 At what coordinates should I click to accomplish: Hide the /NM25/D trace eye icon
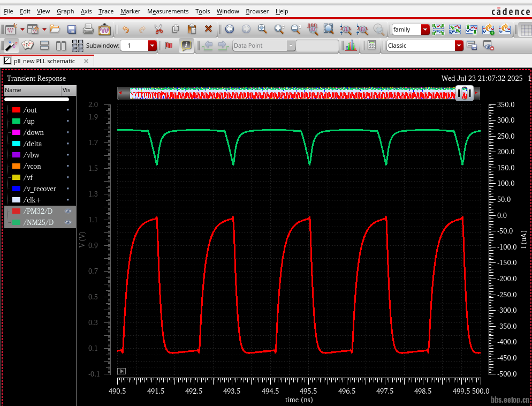pyautogui.click(x=68, y=222)
